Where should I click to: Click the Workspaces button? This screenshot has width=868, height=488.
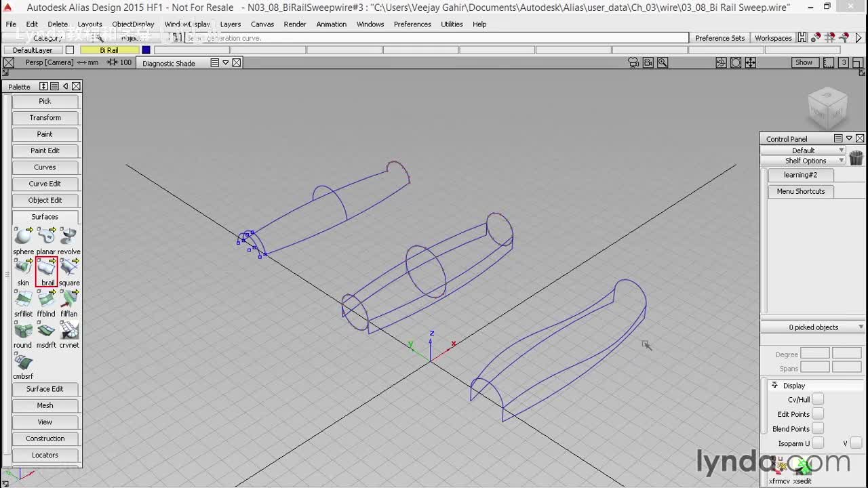click(773, 38)
